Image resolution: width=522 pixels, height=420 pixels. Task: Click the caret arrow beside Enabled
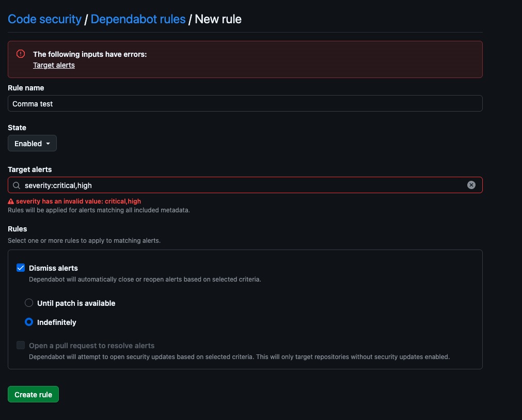(x=48, y=144)
